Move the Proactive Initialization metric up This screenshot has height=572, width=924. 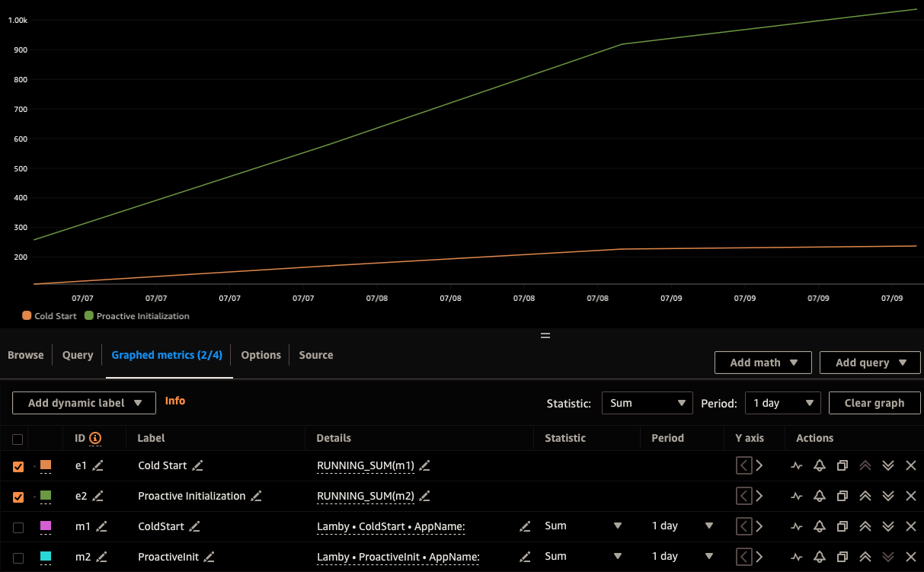point(865,496)
